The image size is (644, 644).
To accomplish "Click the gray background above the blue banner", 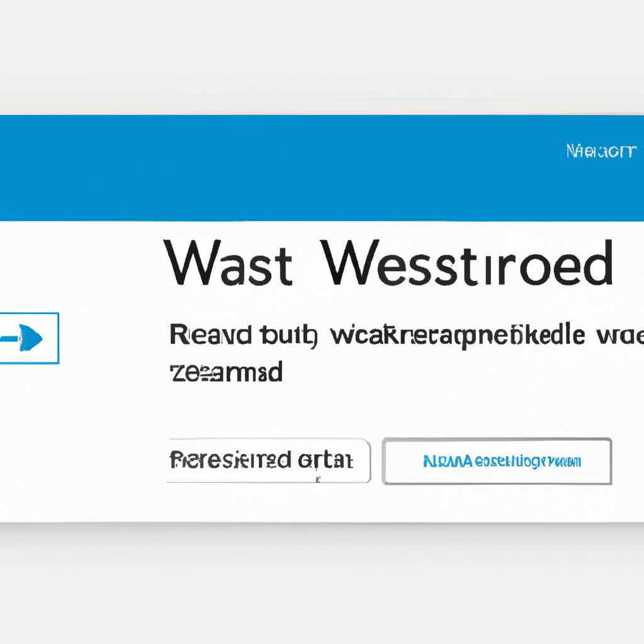I will pos(322,57).
